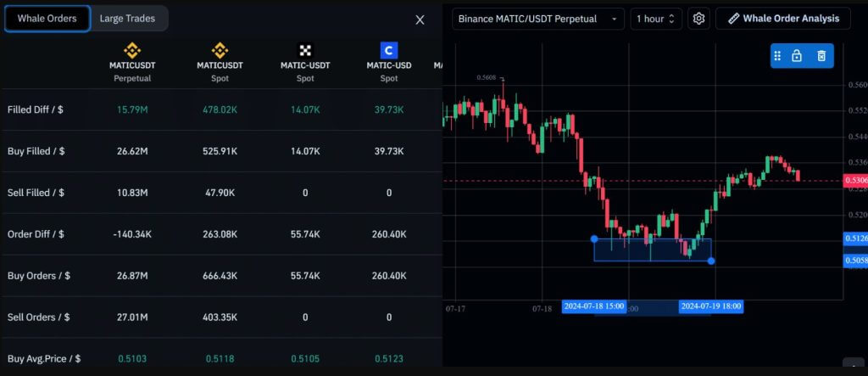Click the 478.02K filled diff value

click(220, 109)
